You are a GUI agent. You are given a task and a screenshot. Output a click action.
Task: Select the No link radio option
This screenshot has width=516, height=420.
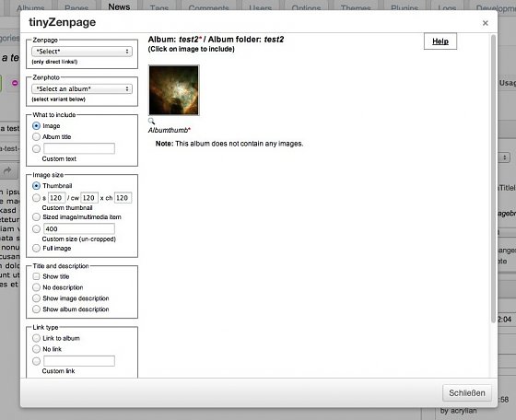tap(36, 349)
